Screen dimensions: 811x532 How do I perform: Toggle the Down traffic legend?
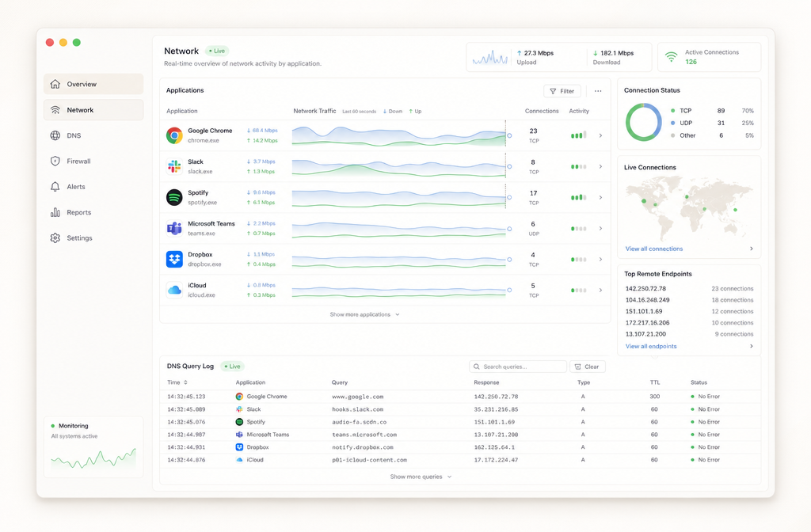point(393,111)
